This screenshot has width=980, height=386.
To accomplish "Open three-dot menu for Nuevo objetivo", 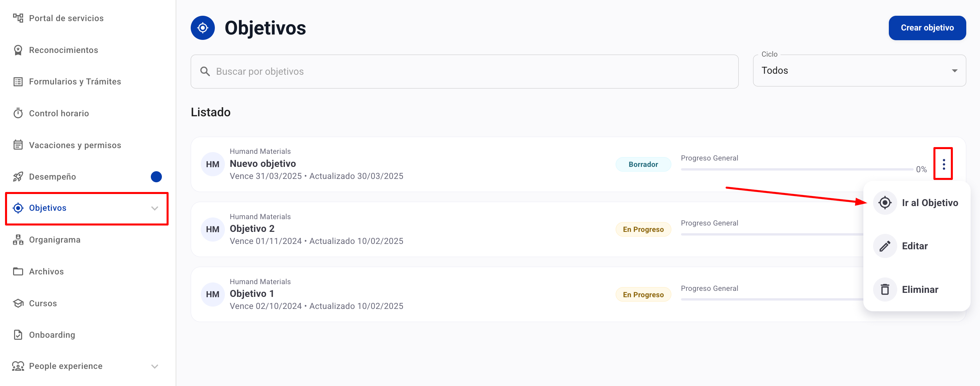I will tap(943, 164).
